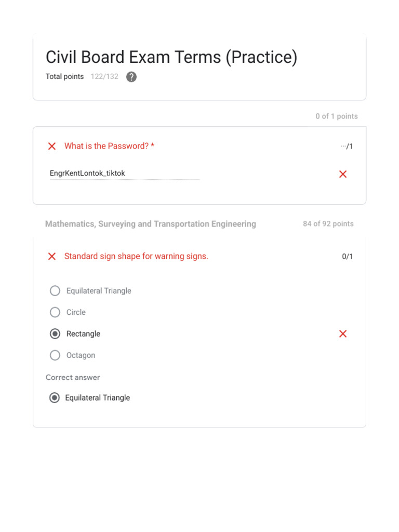Click the password answer text field
The height and width of the screenshot is (532, 399).
coord(124,174)
